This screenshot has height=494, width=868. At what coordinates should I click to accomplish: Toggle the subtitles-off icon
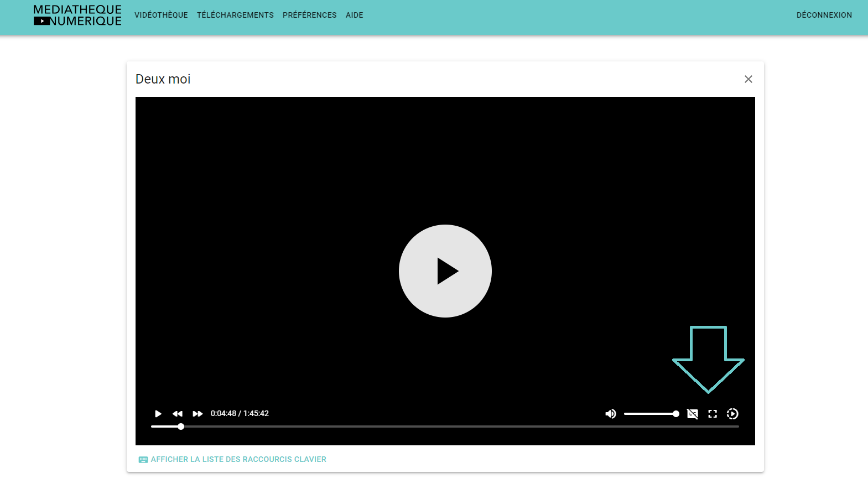tap(693, 414)
